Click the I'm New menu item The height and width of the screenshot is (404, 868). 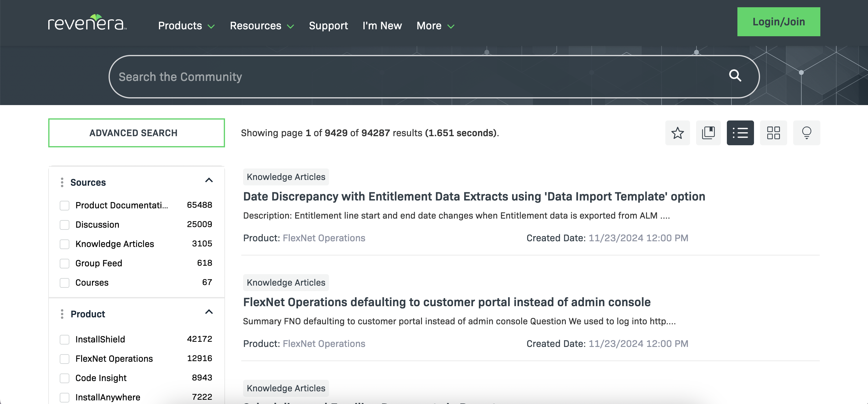382,25
